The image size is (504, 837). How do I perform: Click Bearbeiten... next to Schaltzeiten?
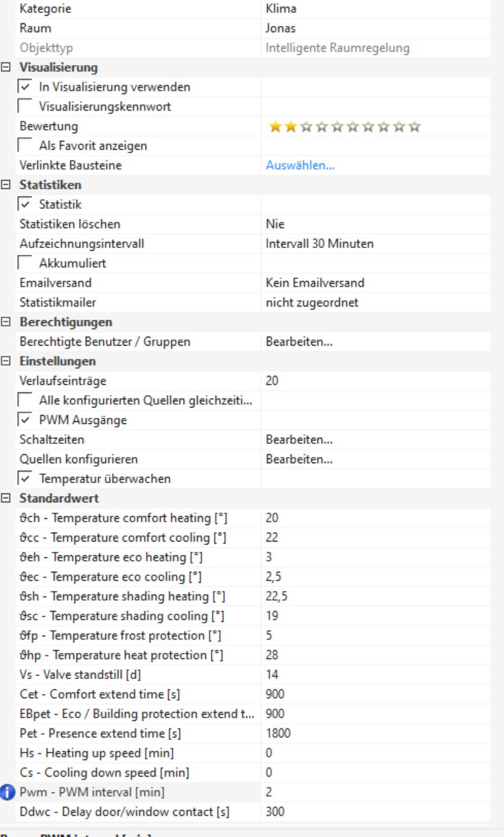[x=299, y=440]
